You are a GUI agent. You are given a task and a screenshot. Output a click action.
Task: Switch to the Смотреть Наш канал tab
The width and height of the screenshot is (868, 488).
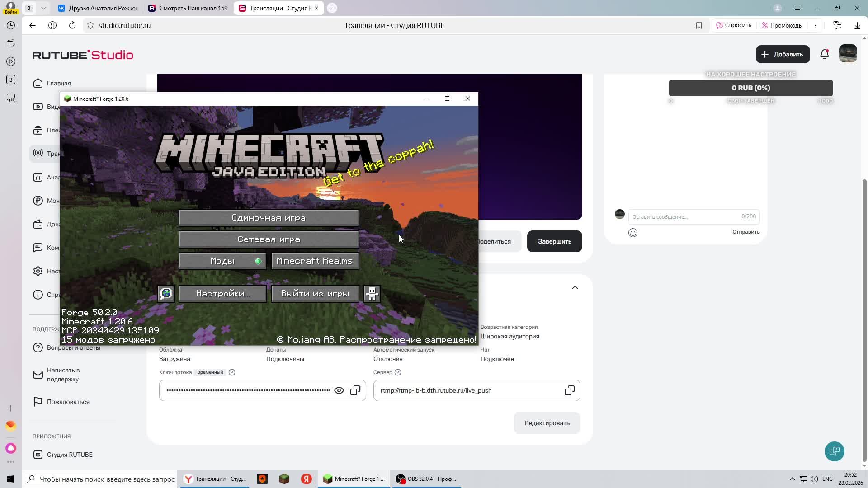click(x=189, y=8)
